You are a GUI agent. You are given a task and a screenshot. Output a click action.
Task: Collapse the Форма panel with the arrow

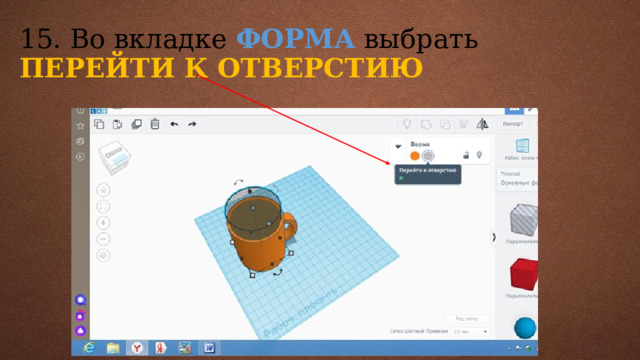point(398,146)
